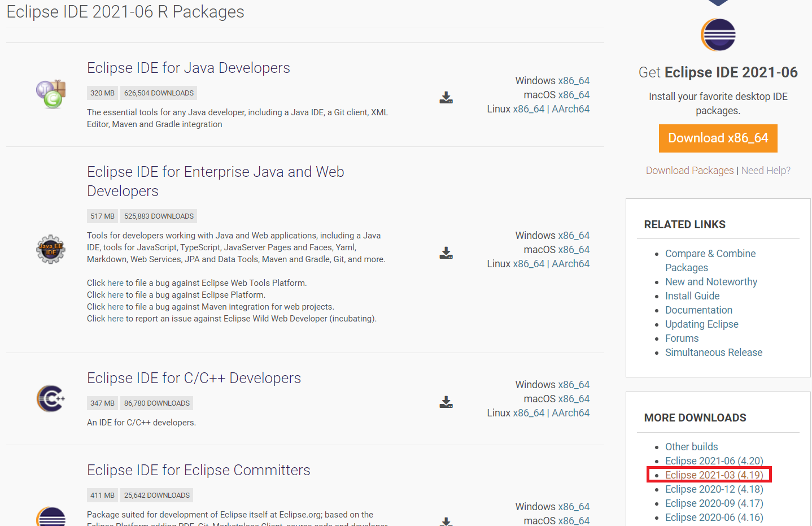812x526 pixels.
Task: Open Eclipse IDE for Java Developers title
Action: tap(188, 68)
